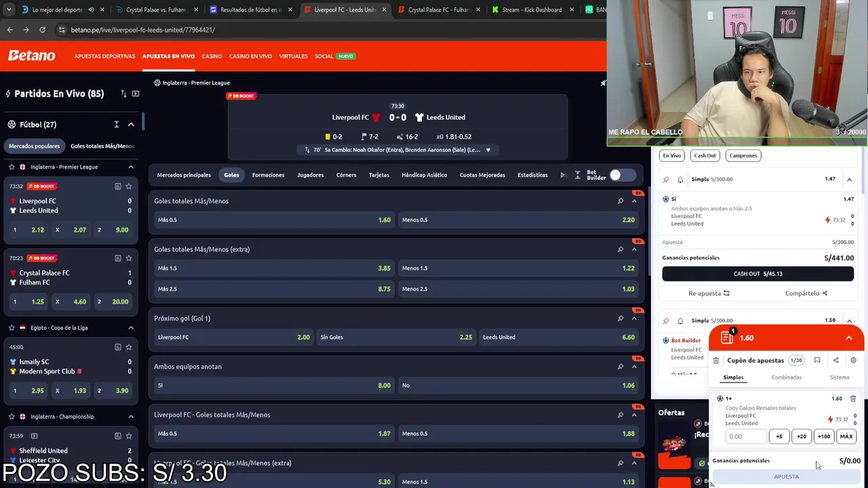Open the stats icon on the Liverpool FC sidebar card

(x=118, y=186)
